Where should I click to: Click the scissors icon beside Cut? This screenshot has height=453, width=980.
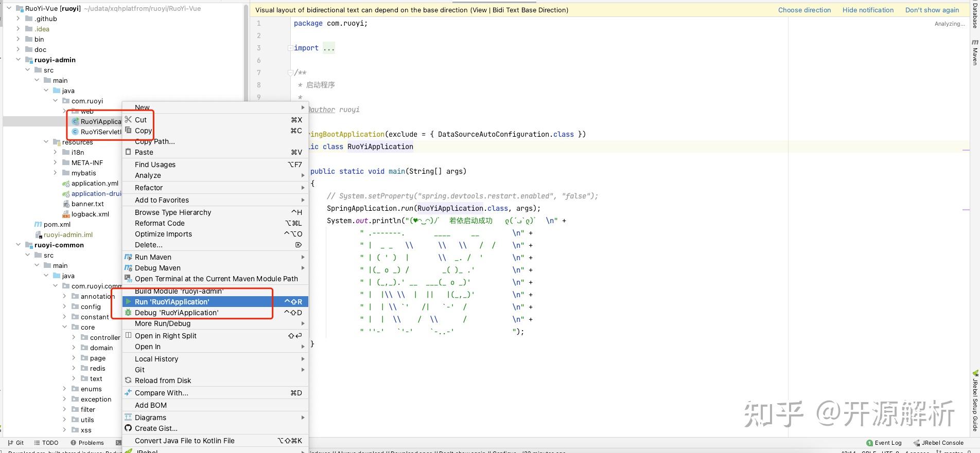coord(128,119)
